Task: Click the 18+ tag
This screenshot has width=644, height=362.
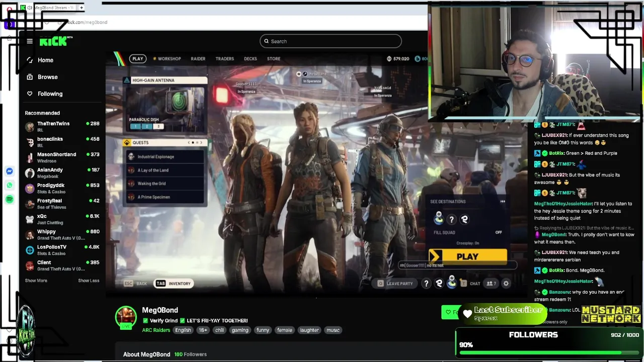Action: pos(203,330)
